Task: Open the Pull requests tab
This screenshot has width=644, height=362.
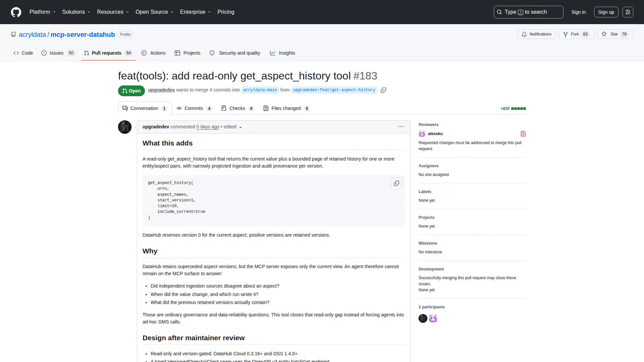Action: tap(108, 53)
